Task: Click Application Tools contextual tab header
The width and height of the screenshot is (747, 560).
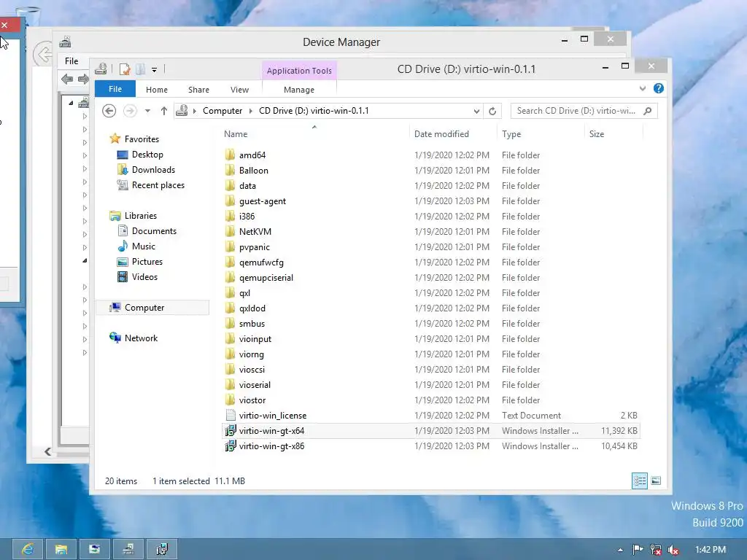Action: (x=299, y=71)
